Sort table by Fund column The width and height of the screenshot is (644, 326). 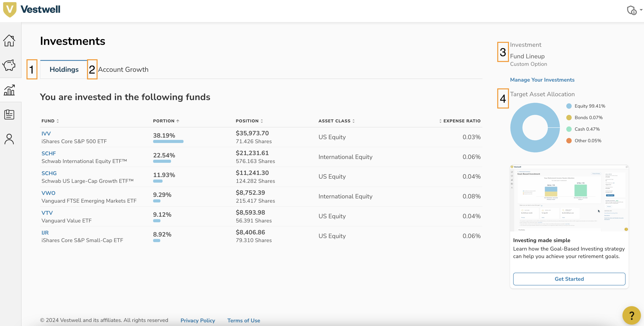tap(50, 121)
